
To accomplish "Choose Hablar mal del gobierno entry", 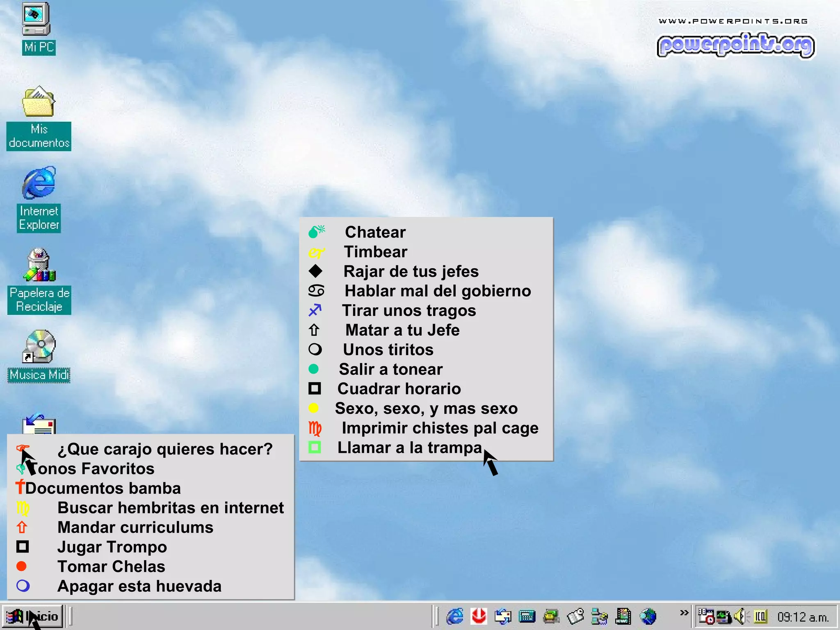I will (x=437, y=291).
